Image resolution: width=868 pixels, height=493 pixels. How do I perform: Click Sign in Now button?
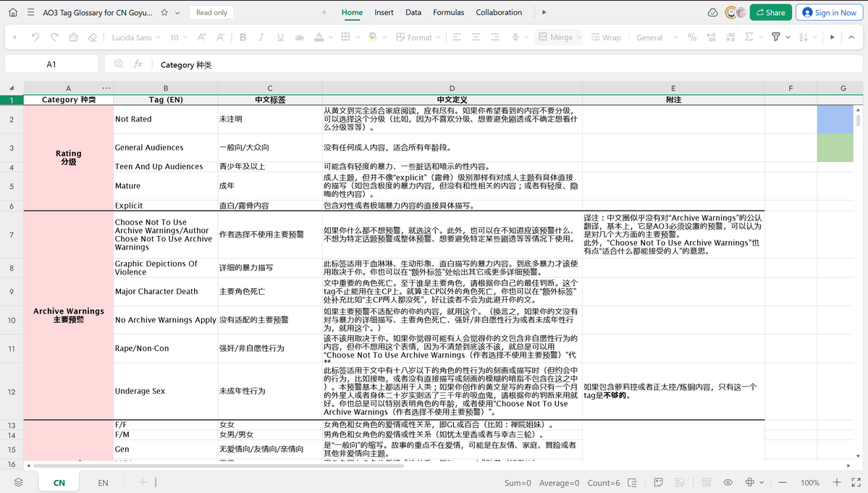click(829, 12)
